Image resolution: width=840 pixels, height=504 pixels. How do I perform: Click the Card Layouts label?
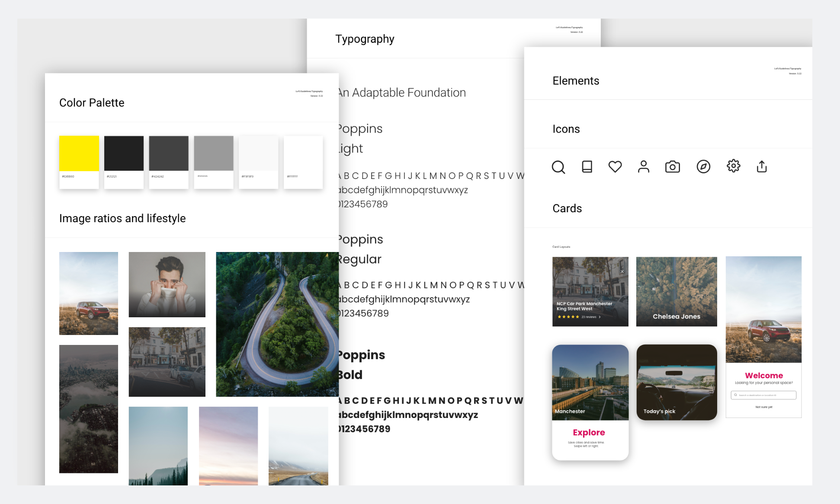561,247
